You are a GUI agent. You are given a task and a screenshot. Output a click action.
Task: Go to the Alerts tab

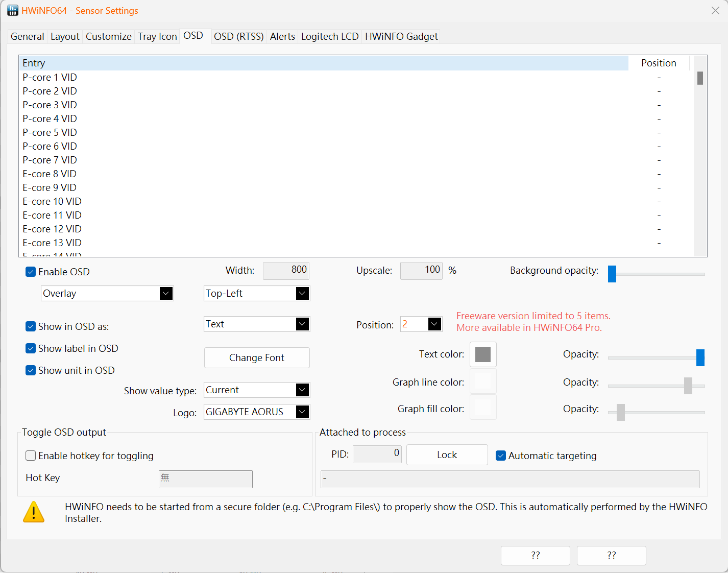(282, 36)
